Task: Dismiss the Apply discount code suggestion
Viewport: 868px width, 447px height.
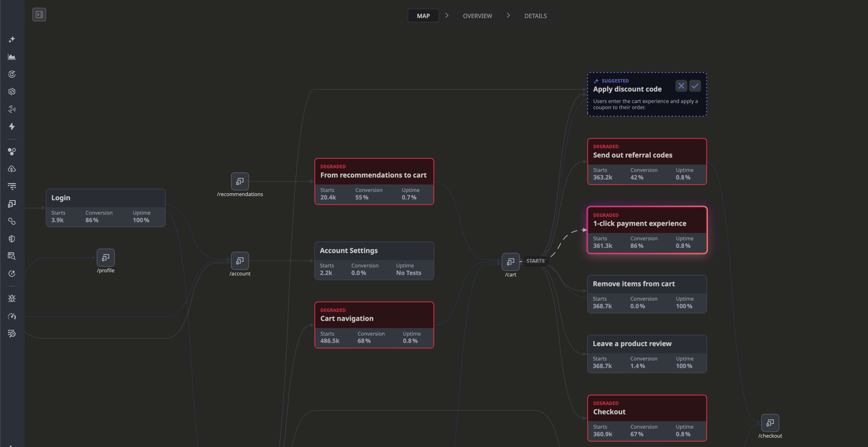Action: tap(681, 86)
